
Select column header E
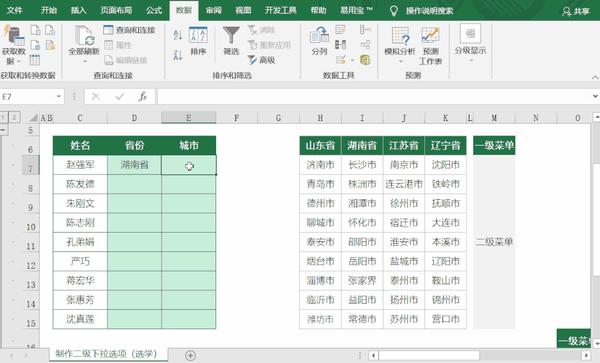tap(189, 118)
